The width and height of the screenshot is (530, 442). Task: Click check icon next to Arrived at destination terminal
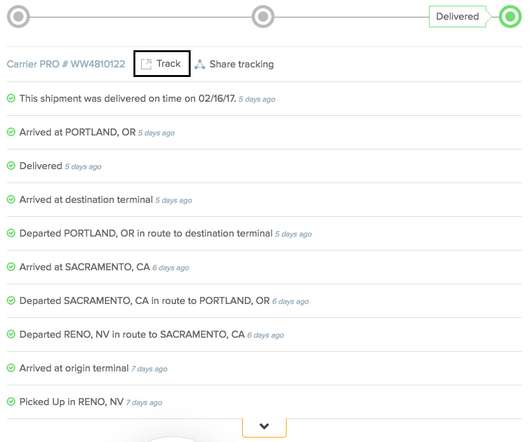point(11,199)
